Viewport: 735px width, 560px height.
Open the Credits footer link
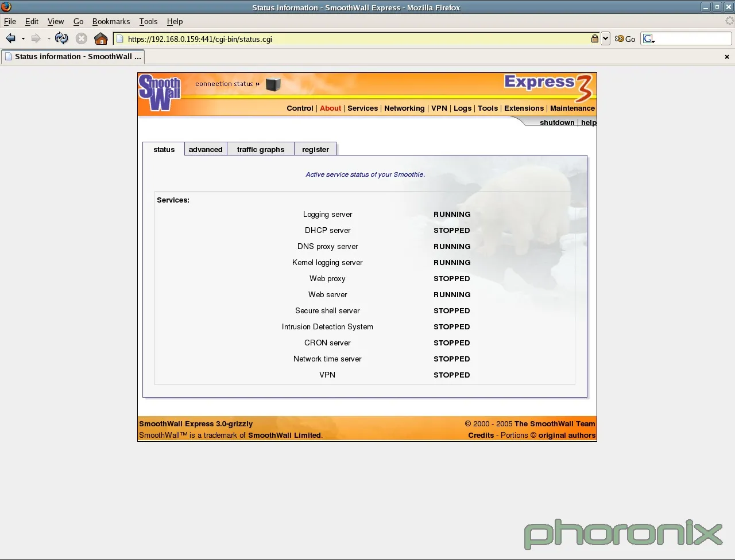[x=481, y=435]
